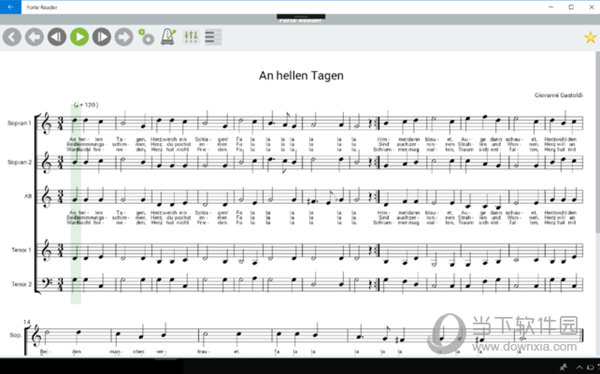The width and height of the screenshot is (600, 374).
Task: Select the Sopran 2 staff label
Action: pyautogui.click(x=19, y=162)
